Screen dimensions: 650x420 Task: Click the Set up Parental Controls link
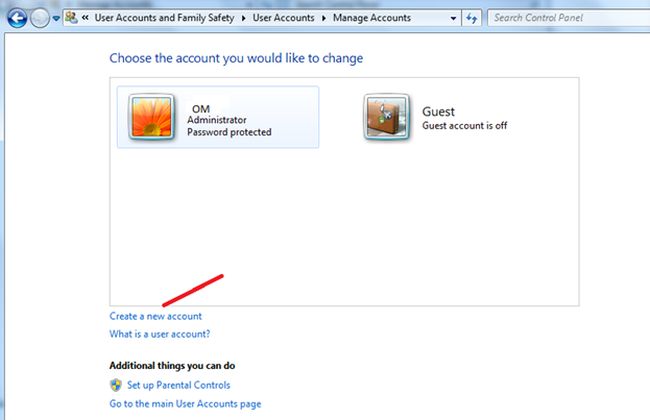click(x=177, y=384)
